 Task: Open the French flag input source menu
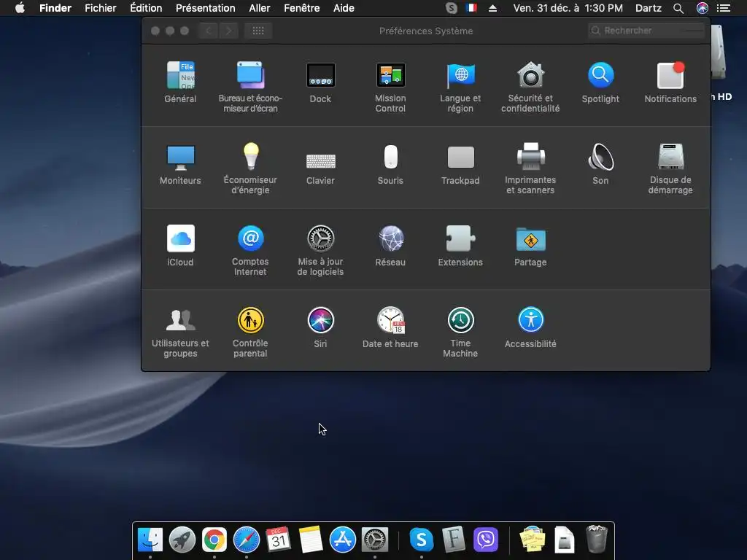tap(471, 8)
